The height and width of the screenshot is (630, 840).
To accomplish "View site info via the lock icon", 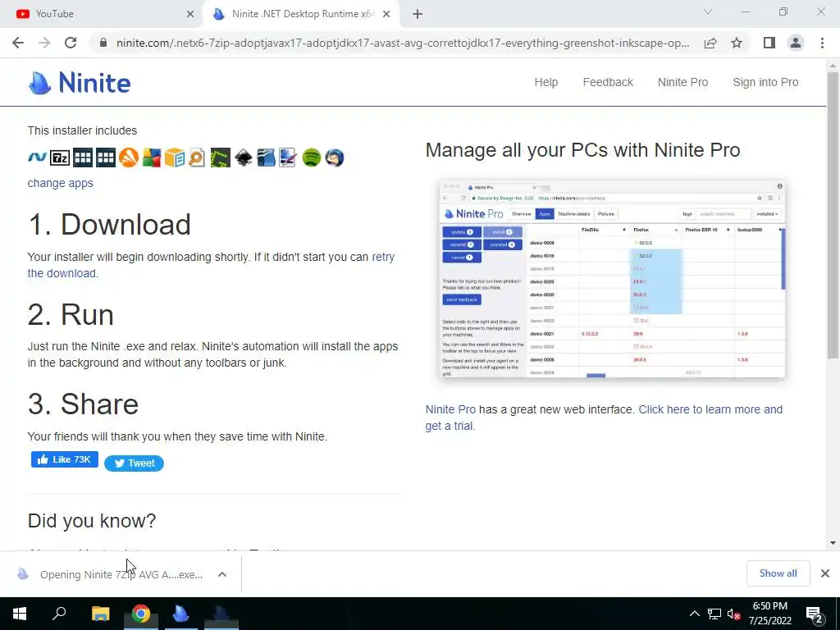I will (103, 43).
